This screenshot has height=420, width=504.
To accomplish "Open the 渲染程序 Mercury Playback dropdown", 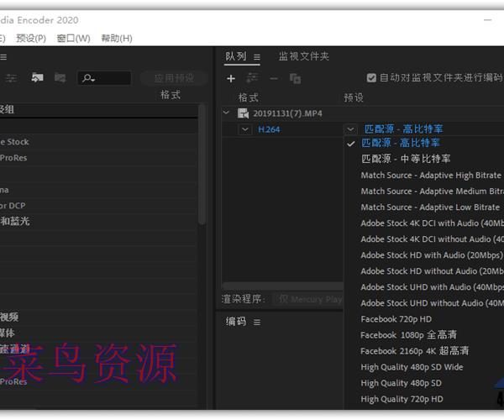I will click(311, 299).
